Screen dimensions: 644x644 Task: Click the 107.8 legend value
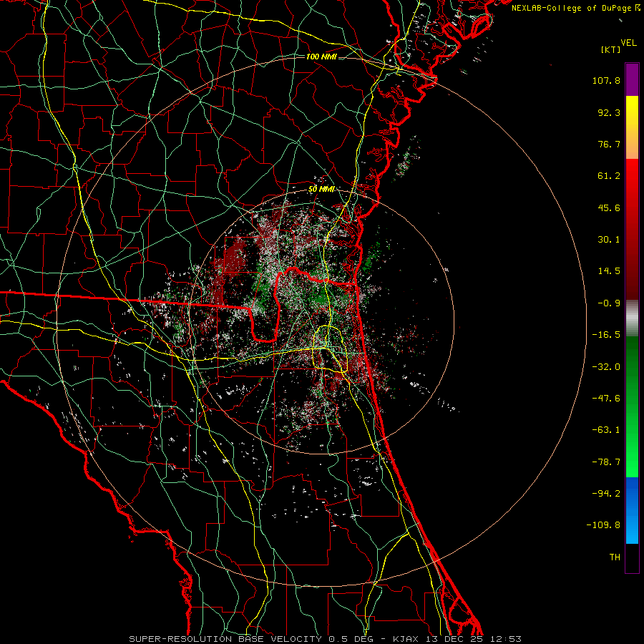pyautogui.click(x=606, y=80)
